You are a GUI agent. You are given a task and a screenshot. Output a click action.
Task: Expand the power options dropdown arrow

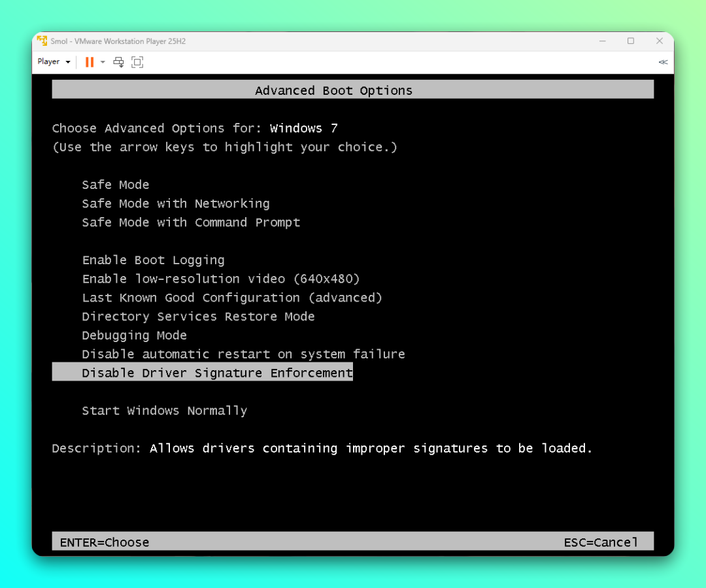[103, 62]
